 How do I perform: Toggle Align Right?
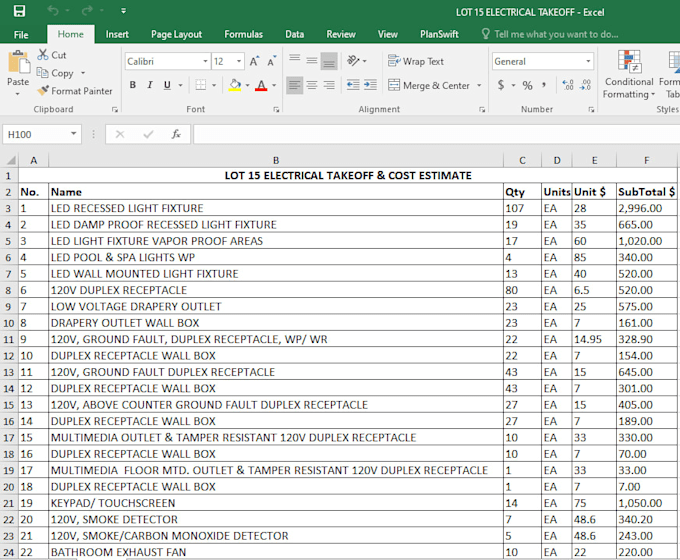coord(329,85)
